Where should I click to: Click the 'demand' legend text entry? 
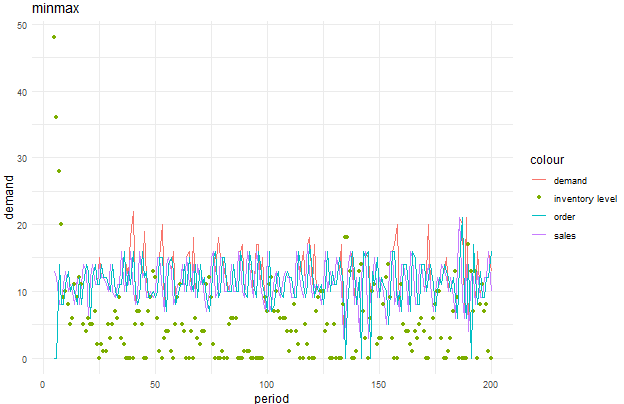(569, 180)
